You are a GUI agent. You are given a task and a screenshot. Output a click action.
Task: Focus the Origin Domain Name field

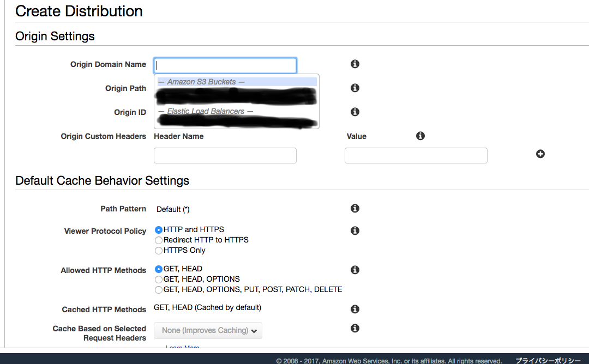(x=225, y=65)
